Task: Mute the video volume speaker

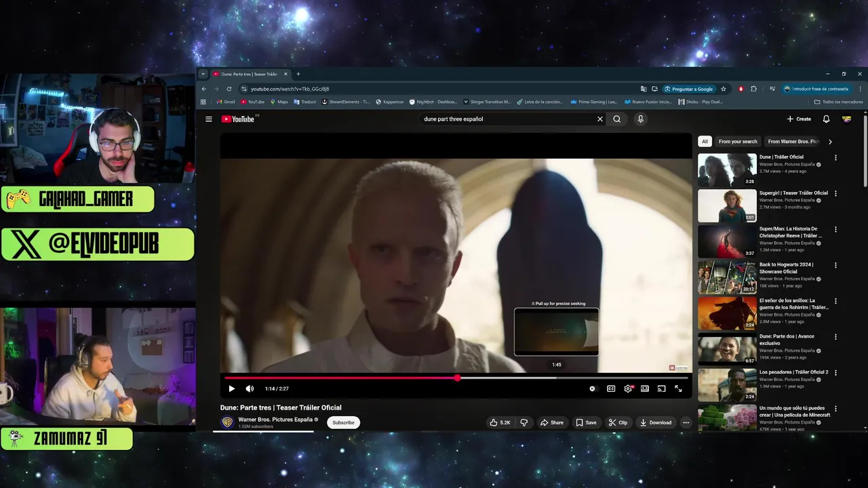Action: point(250,389)
